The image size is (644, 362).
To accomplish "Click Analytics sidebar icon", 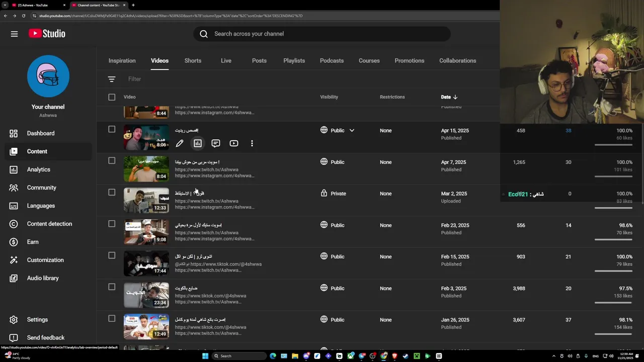I will click(14, 169).
